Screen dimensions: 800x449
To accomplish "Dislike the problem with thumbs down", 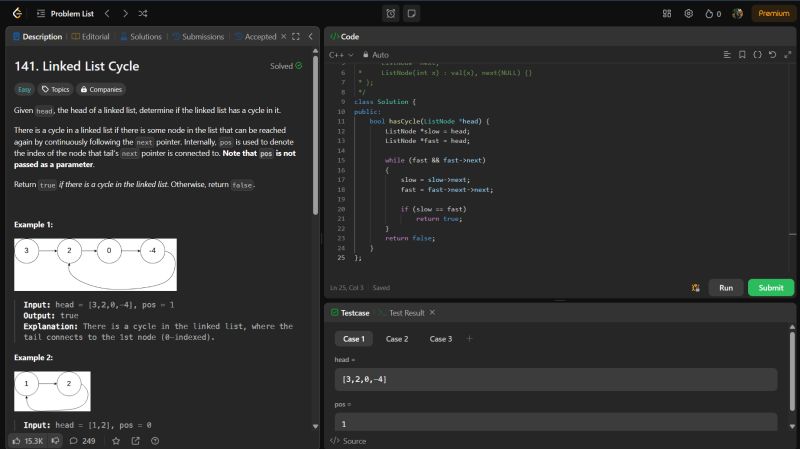I will (x=56, y=440).
